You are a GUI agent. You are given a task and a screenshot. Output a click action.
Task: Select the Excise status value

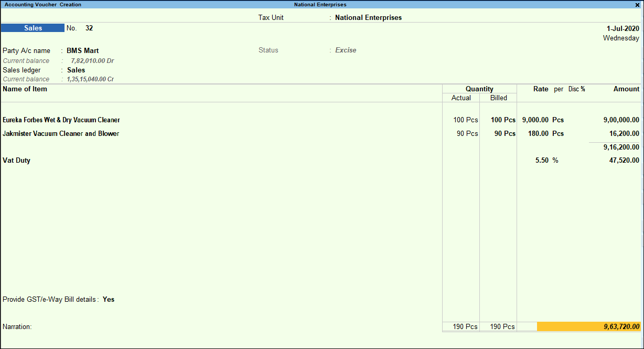pos(345,50)
